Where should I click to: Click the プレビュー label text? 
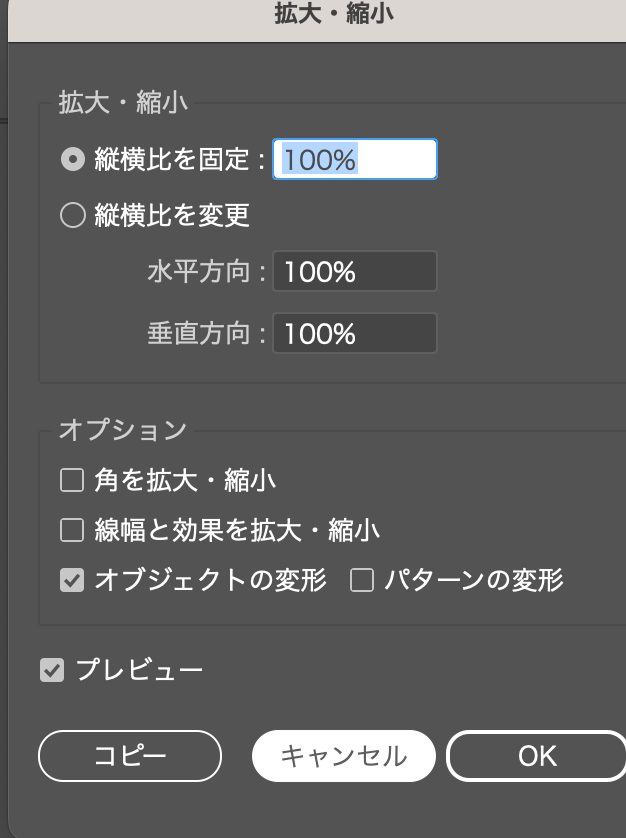140,670
